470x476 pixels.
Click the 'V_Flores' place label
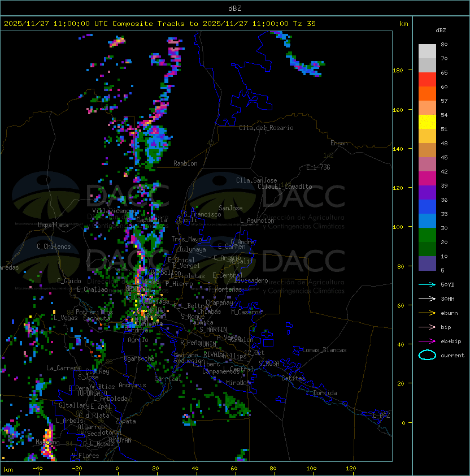pyautogui.click(x=85, y=456)
